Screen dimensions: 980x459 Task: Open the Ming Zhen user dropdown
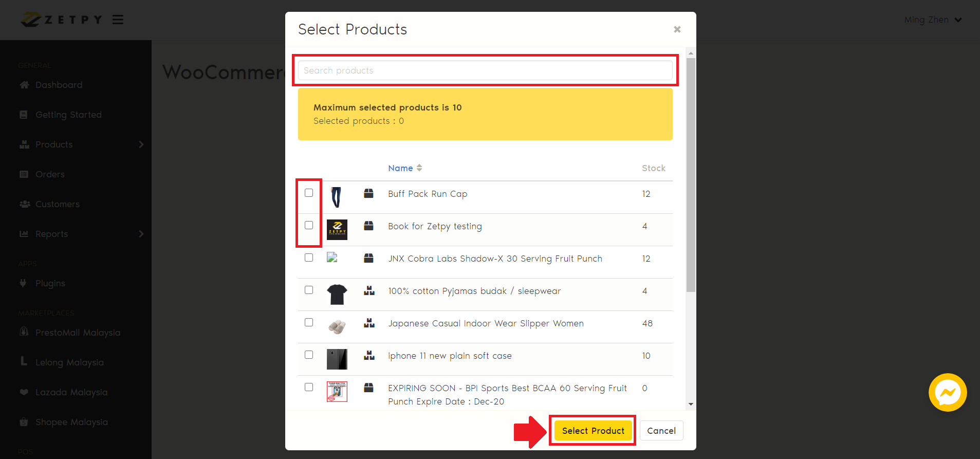coord(932,20)
